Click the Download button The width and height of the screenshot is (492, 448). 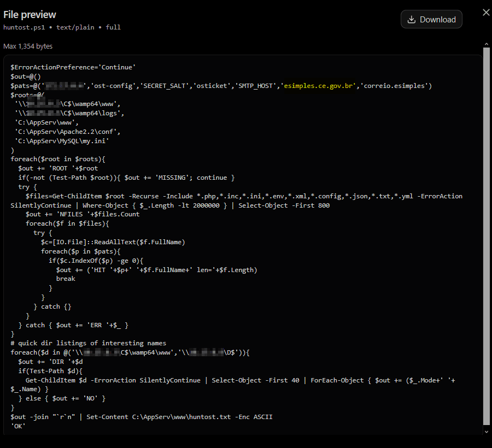pyautogui.click(x=431, y=20)
